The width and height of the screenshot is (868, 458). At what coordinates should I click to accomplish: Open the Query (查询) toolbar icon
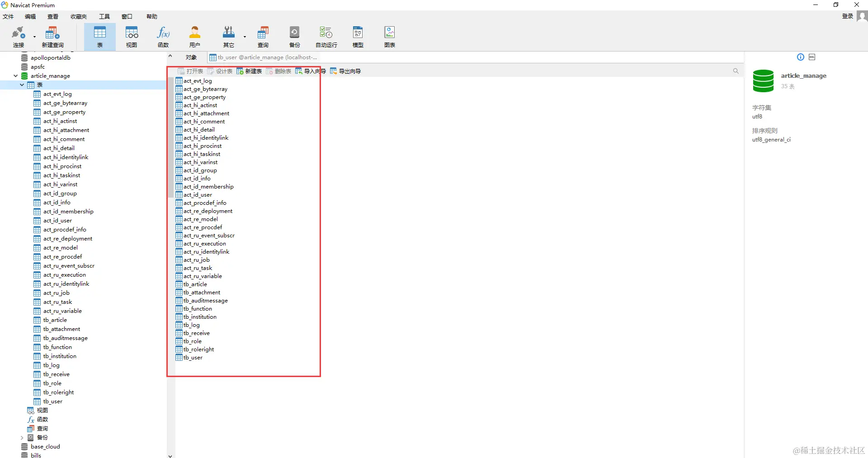(263, 37)
